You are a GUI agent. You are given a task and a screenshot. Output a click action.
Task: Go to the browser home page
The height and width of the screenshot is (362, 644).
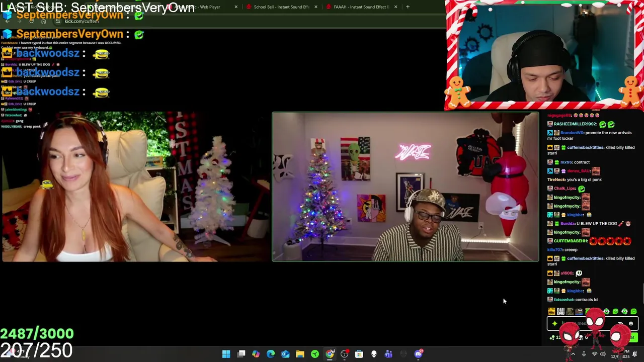click(x=43, y=21)
